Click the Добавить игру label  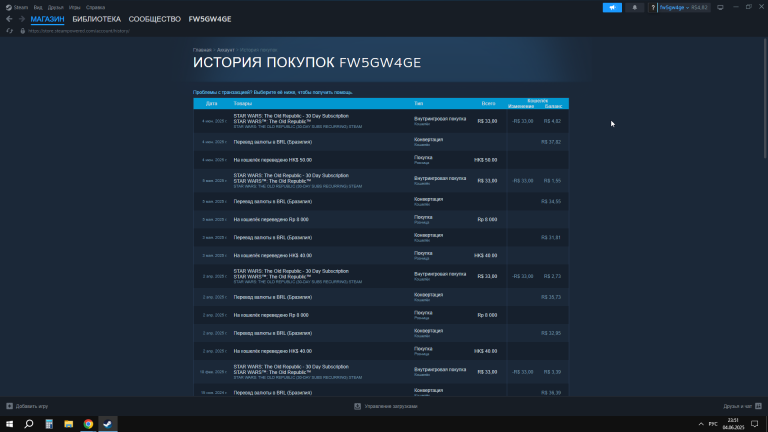pyautogui.click(x=32, y=406)
